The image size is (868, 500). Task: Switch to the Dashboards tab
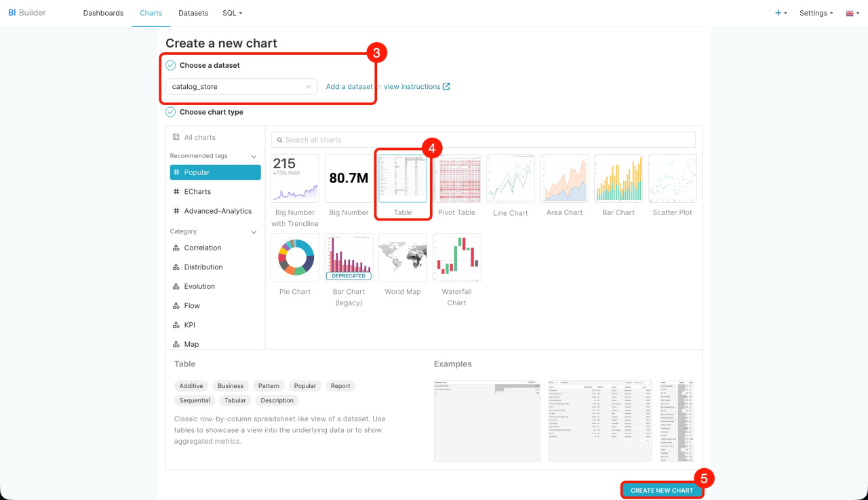tap(103, 13)
